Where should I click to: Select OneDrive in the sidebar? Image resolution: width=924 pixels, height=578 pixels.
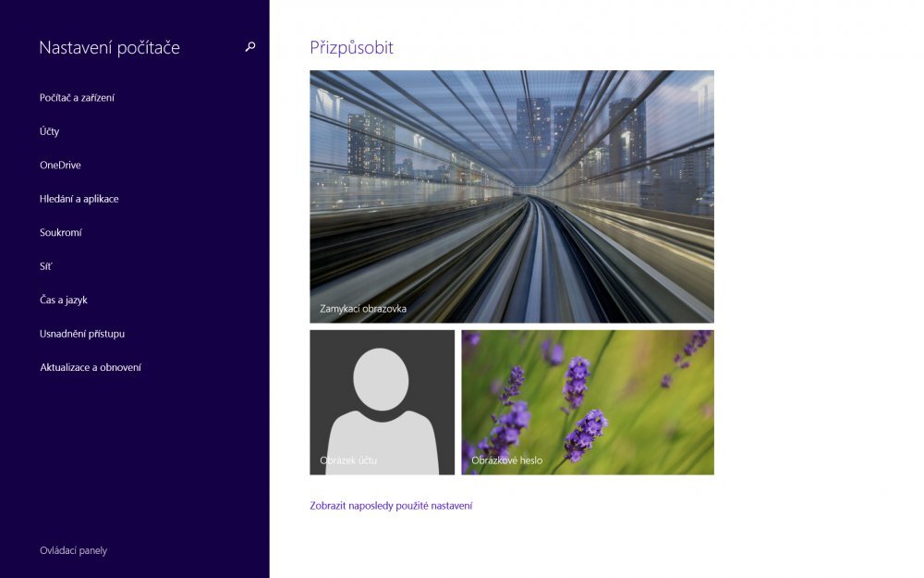click(x=60, y=166)
